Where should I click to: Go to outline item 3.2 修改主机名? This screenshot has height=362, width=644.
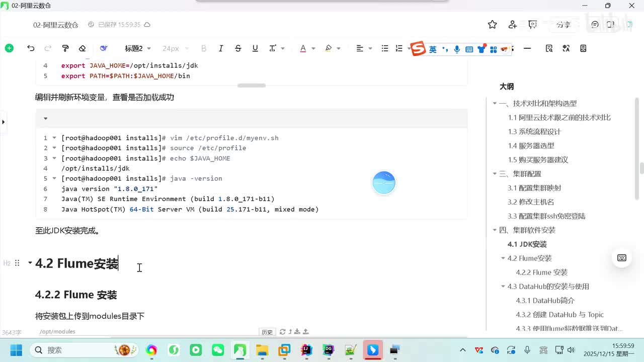click(x=531, y=202)
